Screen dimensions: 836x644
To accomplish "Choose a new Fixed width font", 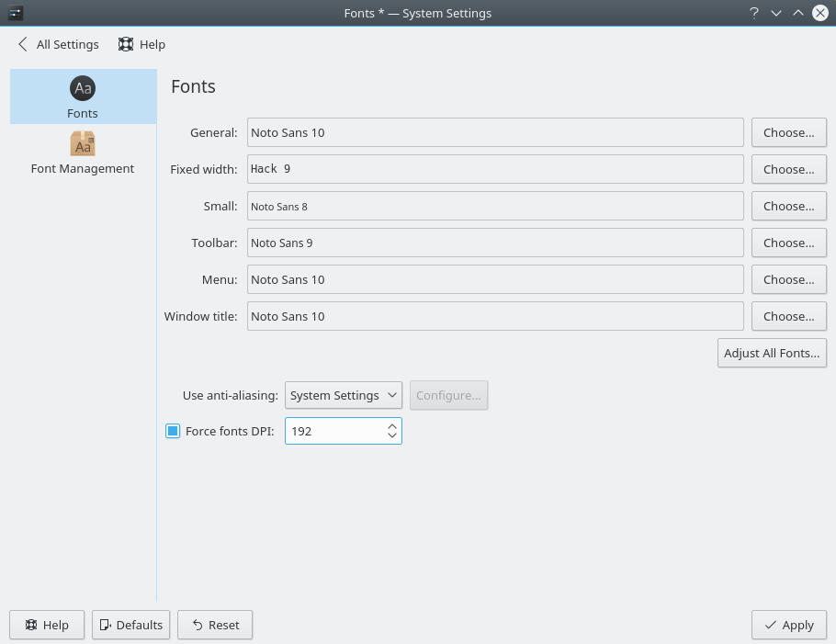I will point(788,169).
